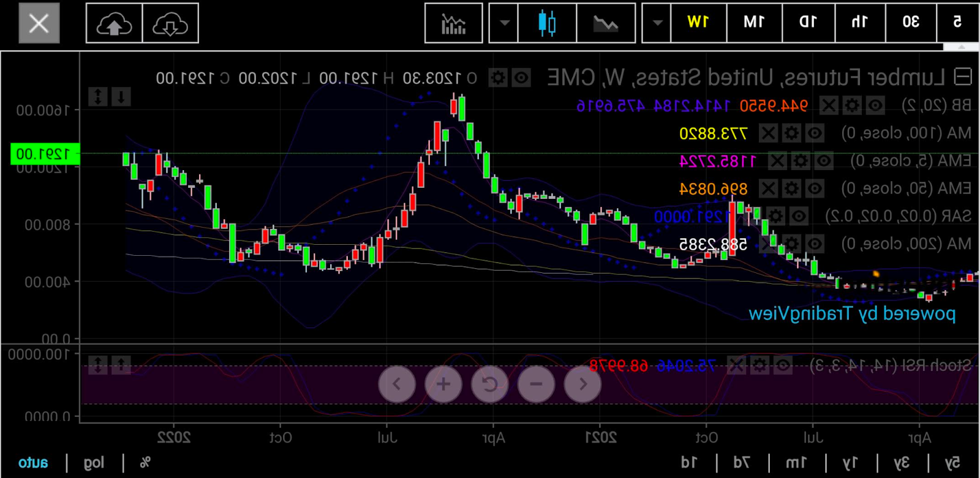The width and height of the screenshot is (980, 478).
Task: Click the Lumber Futures, United States title
Action: point(746,78)
